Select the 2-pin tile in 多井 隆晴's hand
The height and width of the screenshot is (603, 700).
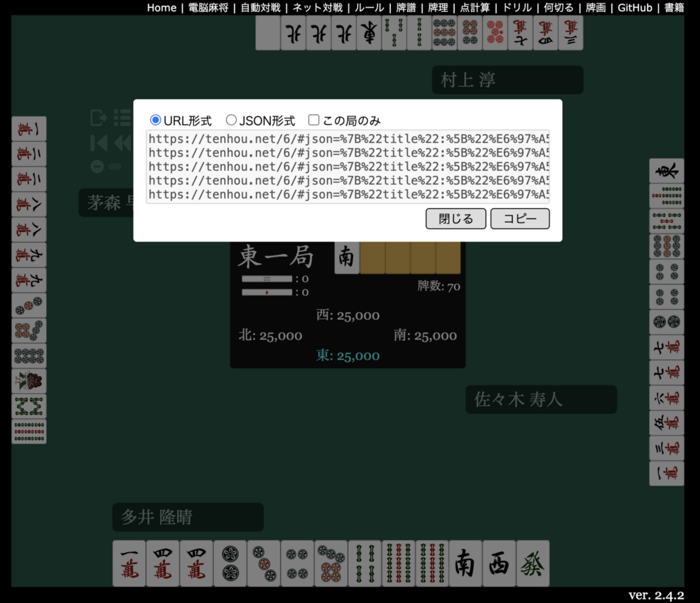tap(230, 563)
